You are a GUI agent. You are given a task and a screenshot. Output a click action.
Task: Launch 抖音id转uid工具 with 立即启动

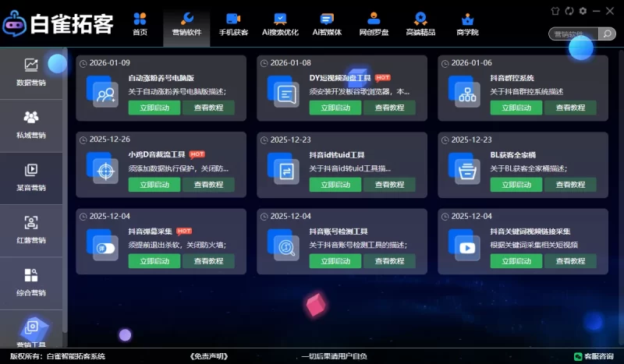tap(335, 185)
